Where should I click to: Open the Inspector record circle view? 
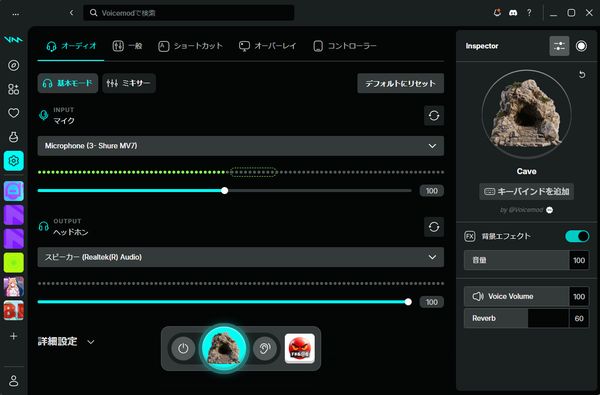pos(581,46)
